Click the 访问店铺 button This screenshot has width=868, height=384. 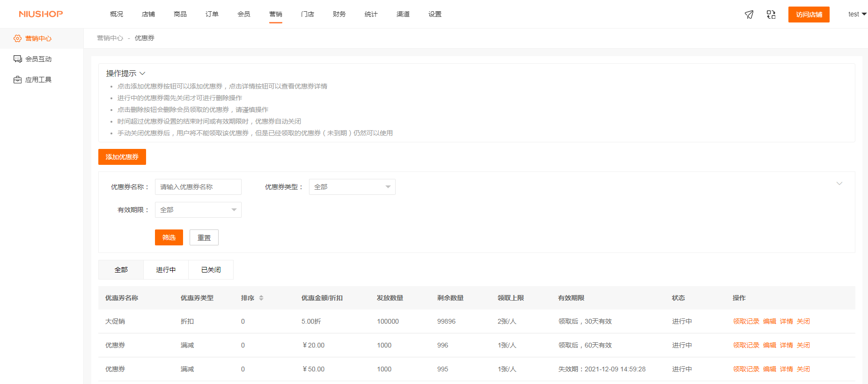tap(809, 15)
